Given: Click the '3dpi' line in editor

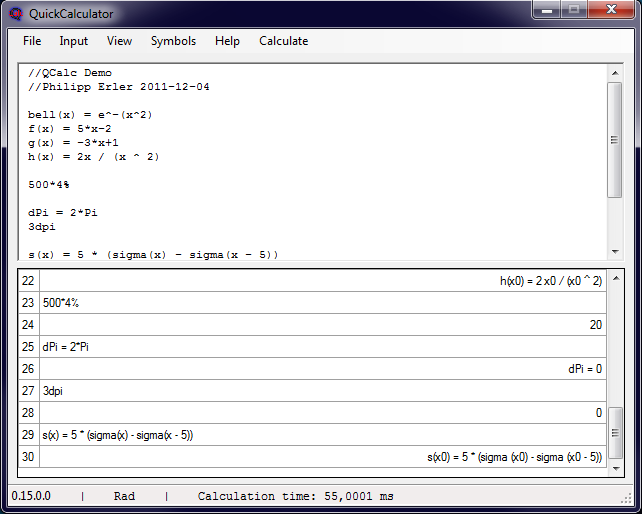Looking at the screenshot, I should (x=41, y=226).
